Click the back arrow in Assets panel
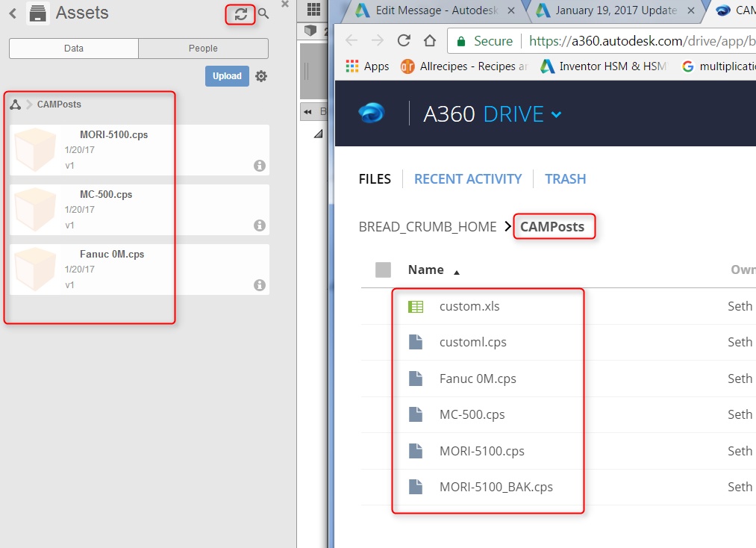 pos(13,13)
